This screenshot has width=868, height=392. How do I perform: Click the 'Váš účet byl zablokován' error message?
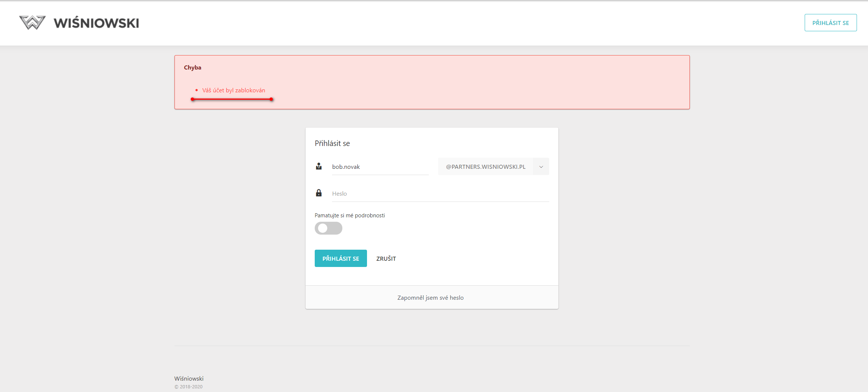click(233, 90)
